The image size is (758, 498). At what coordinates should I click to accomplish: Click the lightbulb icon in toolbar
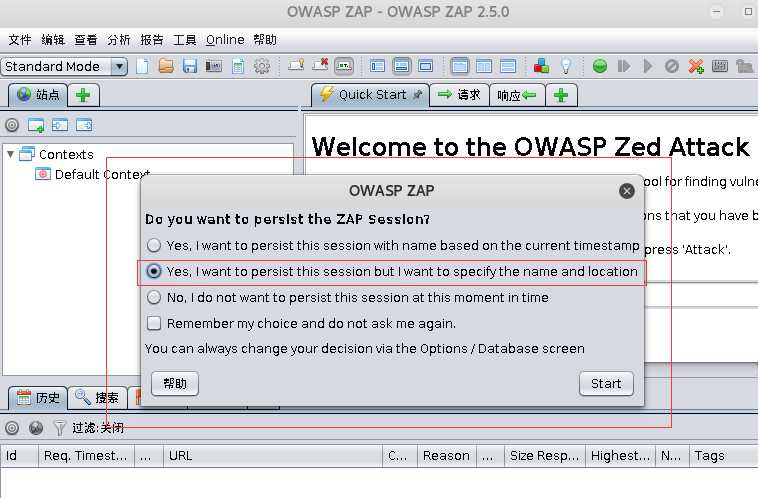566,66
